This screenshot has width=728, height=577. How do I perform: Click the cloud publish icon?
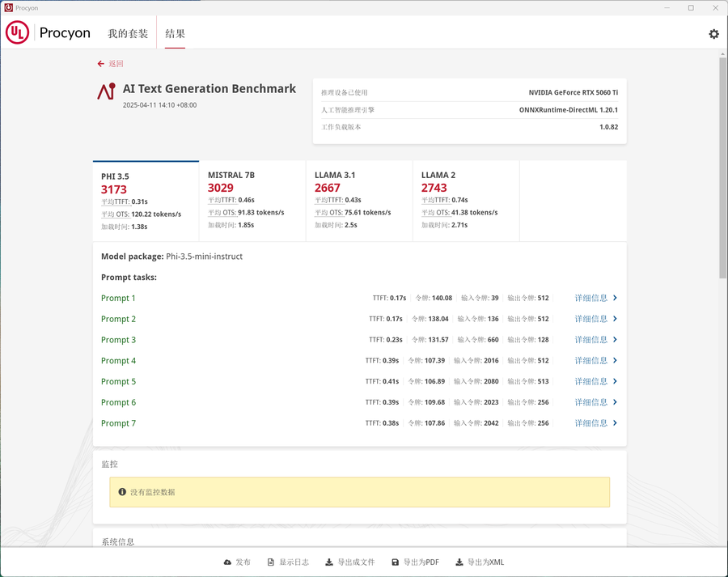pyautogui.click(x=227, y=562)
